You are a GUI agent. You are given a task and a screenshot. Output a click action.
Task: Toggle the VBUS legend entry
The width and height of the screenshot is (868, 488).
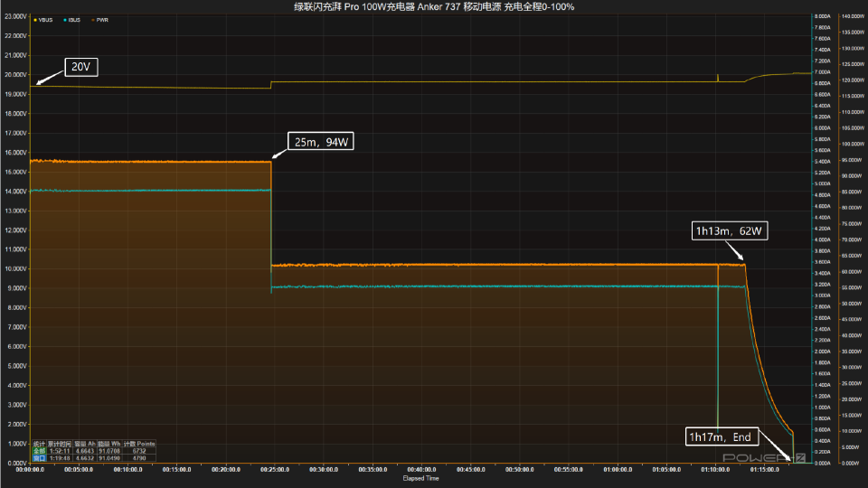click(x=43, y=20)
